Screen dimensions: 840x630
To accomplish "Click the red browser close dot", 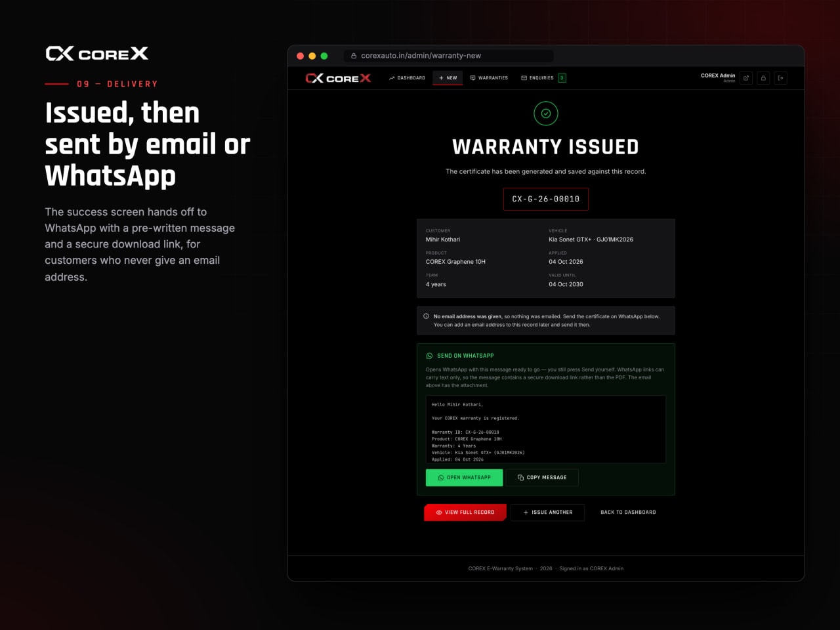I will [x=301, y=56].
